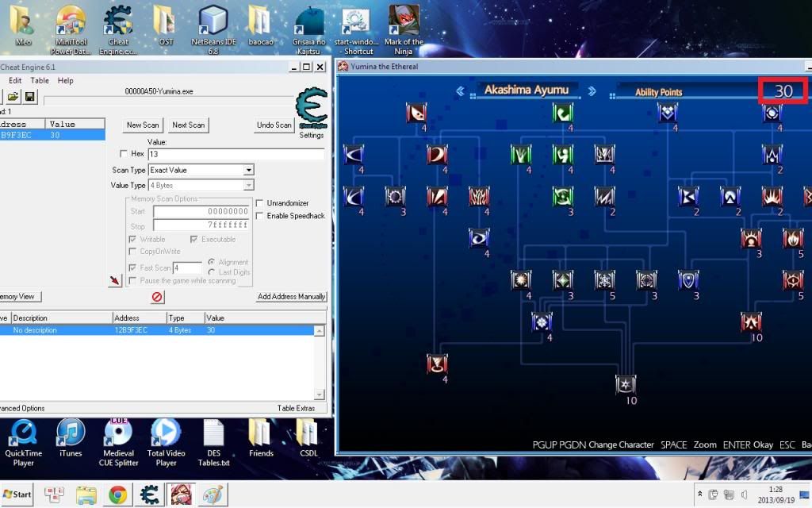Image resolution: width=812 pixels, height=508 pixels.
Task: Click the memory scan Stop address field
Action: [202, 225]
